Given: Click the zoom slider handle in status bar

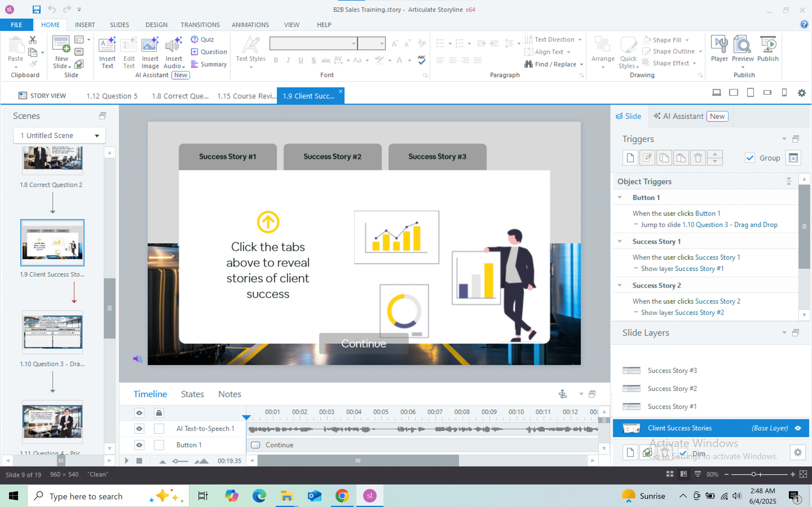Looking at the screenshot, I should (x=753, y=474).
